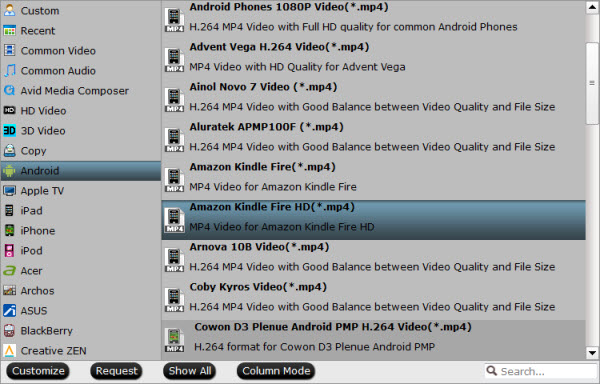Click the Copy category icon

(x=9, y=150)
